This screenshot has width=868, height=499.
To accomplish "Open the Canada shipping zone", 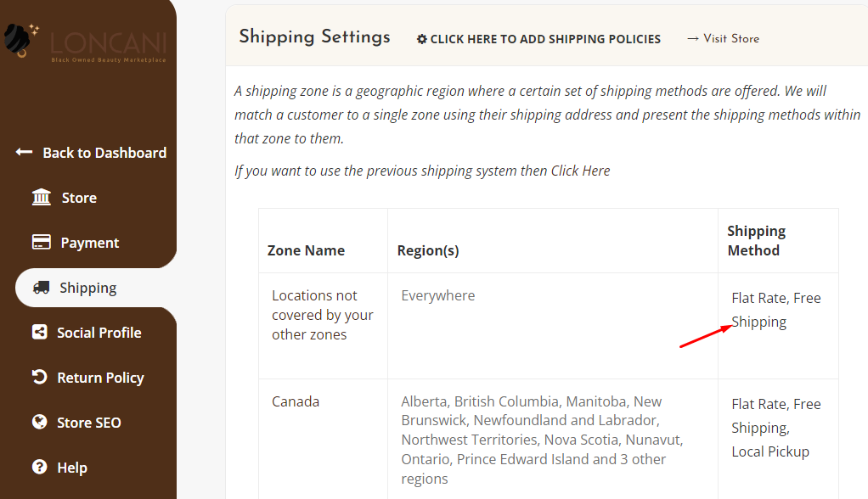I will pyautogui.click(x=296, y=401).
